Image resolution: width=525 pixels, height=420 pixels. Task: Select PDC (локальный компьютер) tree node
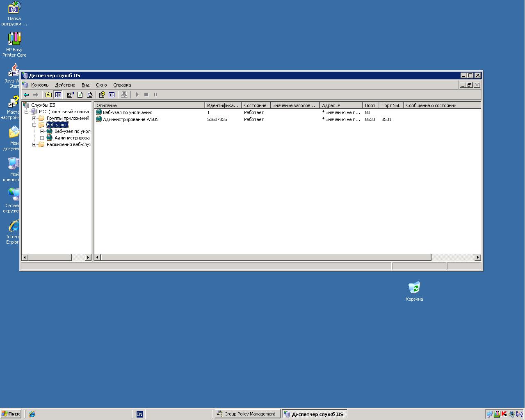tap(65, 112)
